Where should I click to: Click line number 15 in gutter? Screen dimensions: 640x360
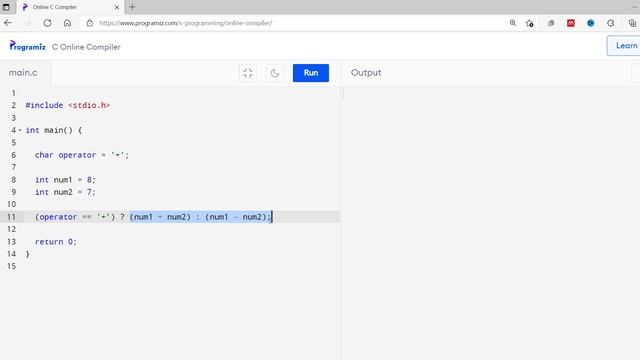pyautogui.click(x=11, y=266)
